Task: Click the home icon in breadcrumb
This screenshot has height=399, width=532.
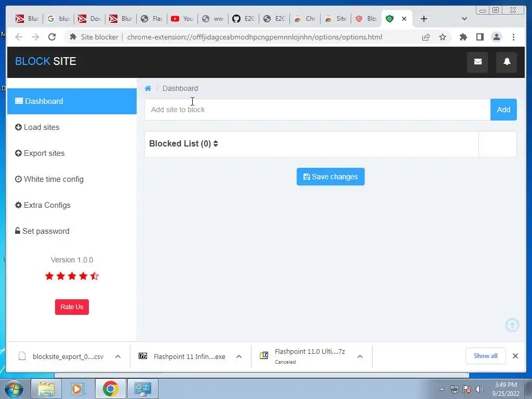Action: (148, 88)
